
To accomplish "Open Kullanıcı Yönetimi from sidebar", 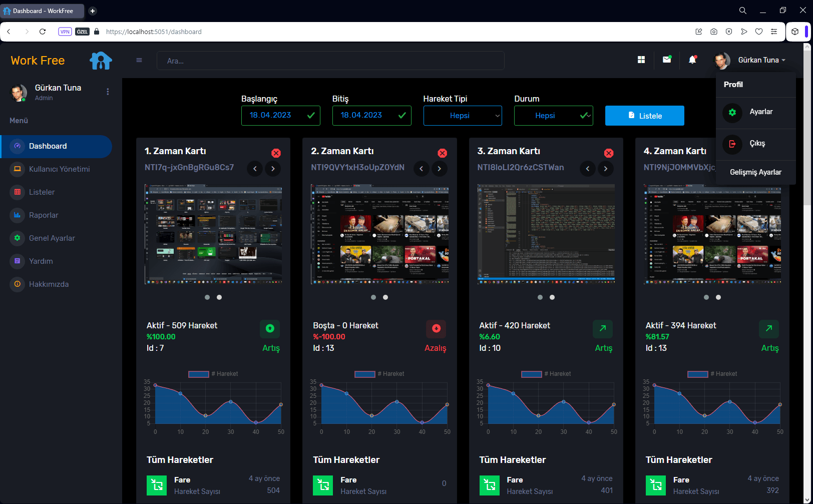I will coord(59,169).
